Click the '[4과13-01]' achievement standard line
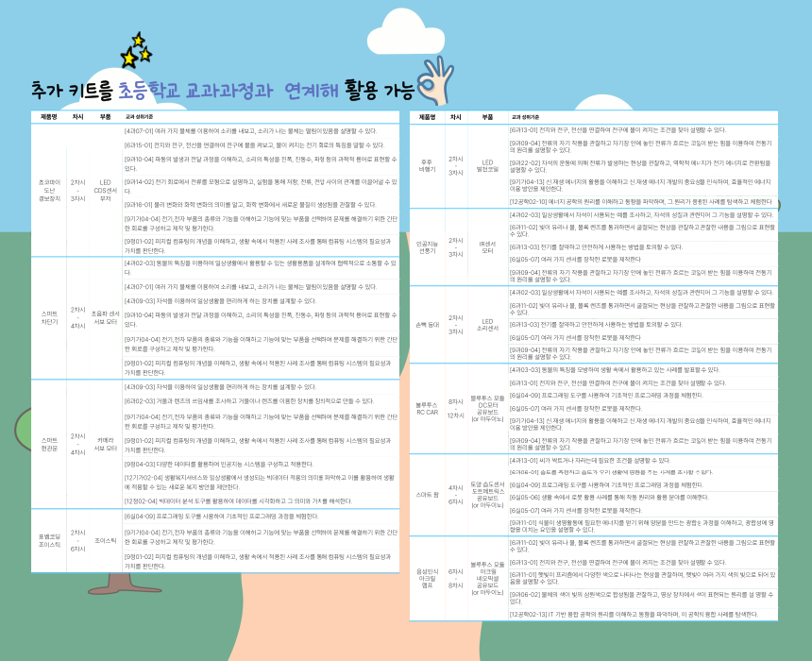Viewport: 812px width, 661px height. click(590, 461)
